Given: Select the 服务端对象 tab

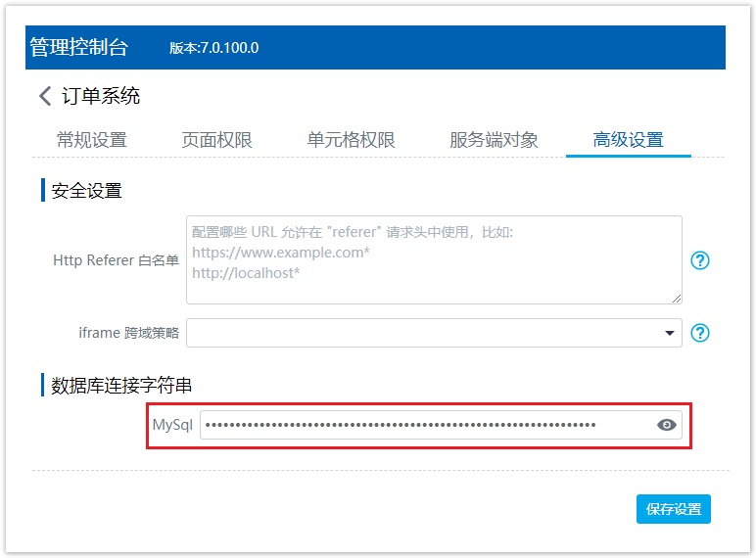Looking at the screenshot, I should [494, 140].
